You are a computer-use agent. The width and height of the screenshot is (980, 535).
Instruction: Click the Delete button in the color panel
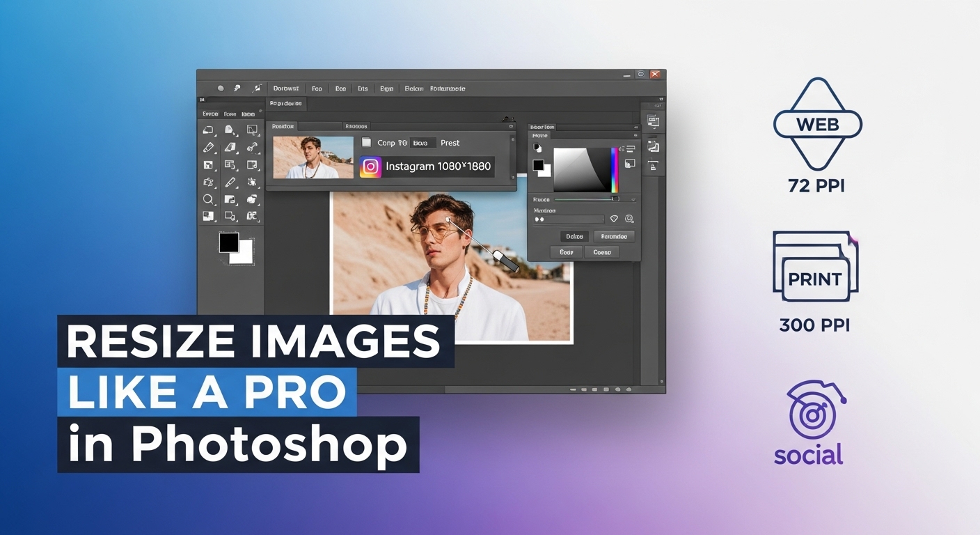[x=574, y=236]
